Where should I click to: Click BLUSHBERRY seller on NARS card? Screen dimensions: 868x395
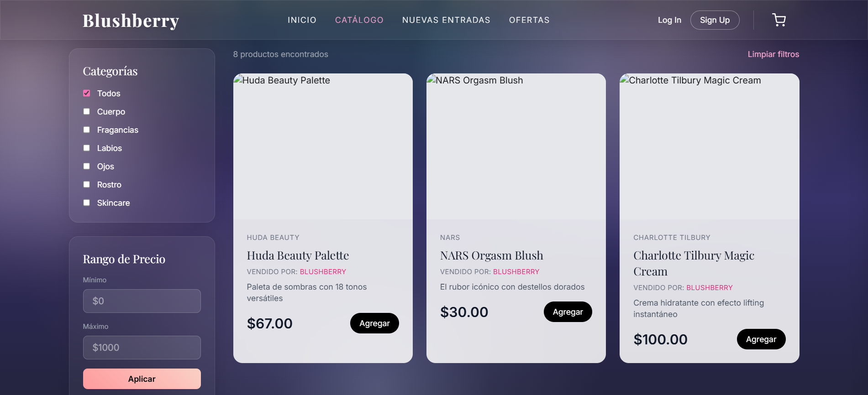[x=516, y=272]
